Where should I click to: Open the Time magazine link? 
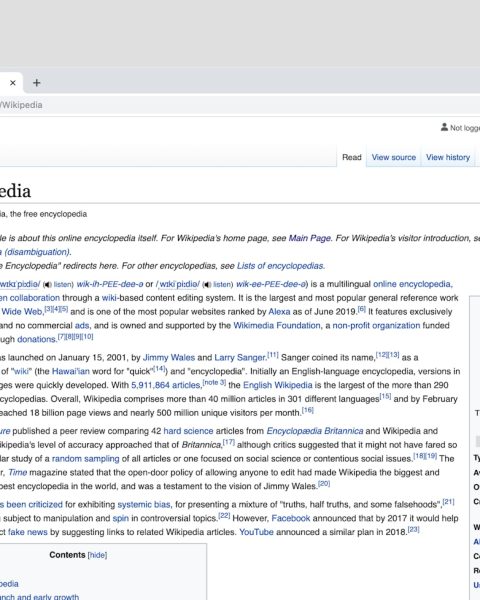[x=18, y=472]
